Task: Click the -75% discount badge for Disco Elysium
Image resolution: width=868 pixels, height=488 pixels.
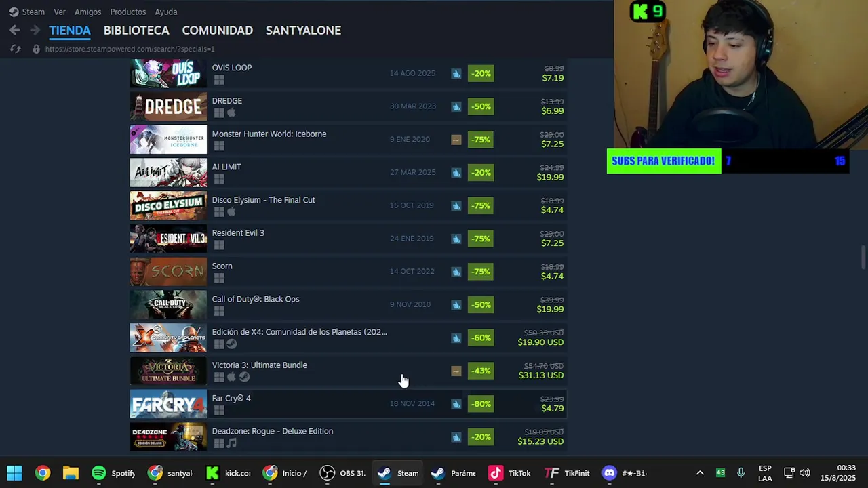Action: tap(481, 205)
